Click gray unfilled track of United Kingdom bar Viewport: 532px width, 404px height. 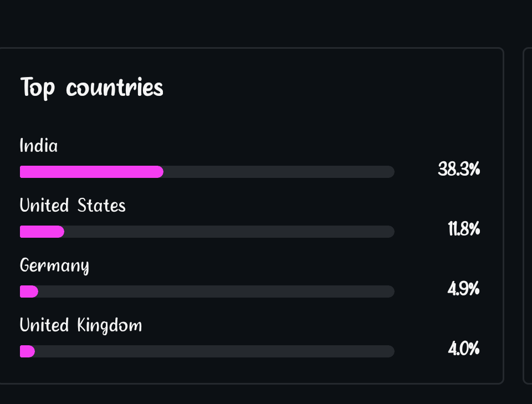[213, 351]
